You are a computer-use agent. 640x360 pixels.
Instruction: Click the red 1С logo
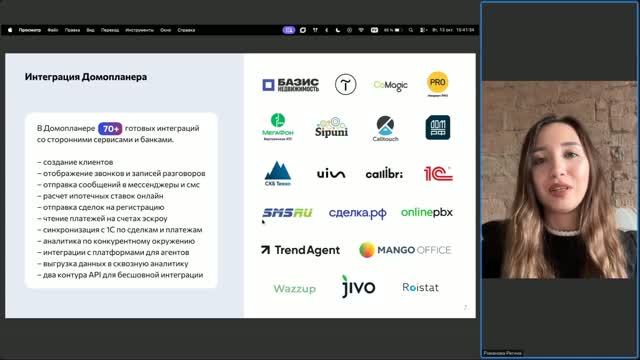tap(438, 173)
